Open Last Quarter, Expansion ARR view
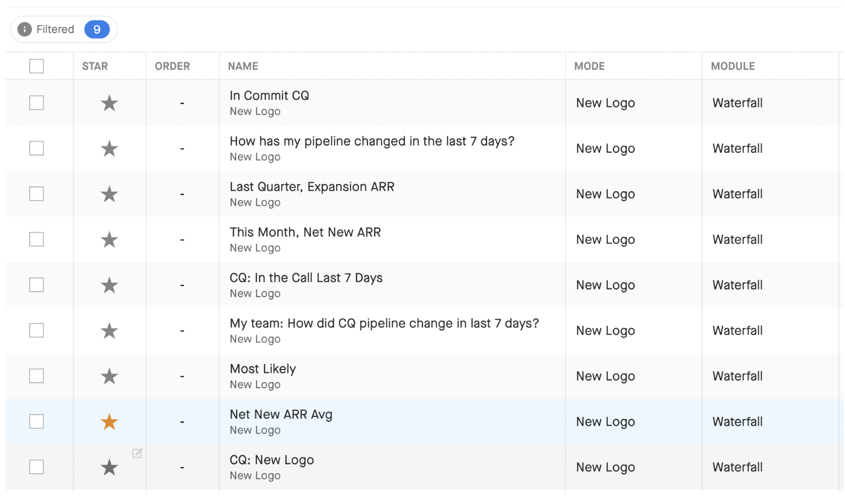 pyautogui.click(x=312, y=187)
